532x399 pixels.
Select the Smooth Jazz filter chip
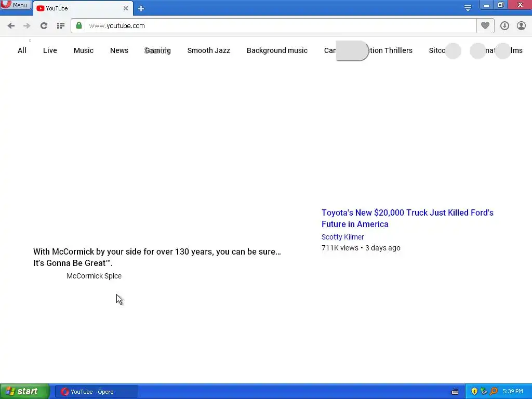tap(209, 50)
